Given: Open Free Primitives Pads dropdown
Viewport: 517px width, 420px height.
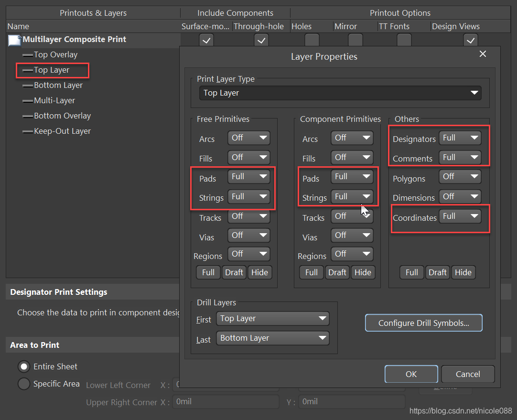Looking at the screenshot, I should (x=248, y=177).
